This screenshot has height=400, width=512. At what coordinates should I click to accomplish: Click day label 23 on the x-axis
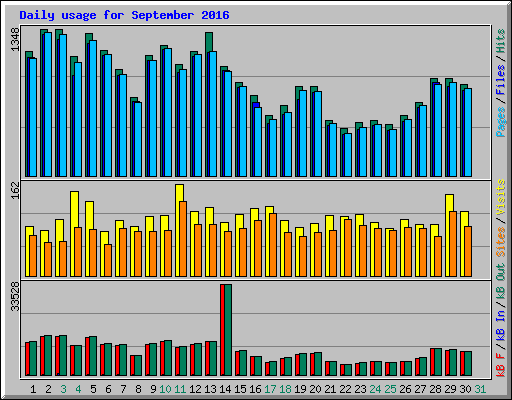(x=360, y=389)
